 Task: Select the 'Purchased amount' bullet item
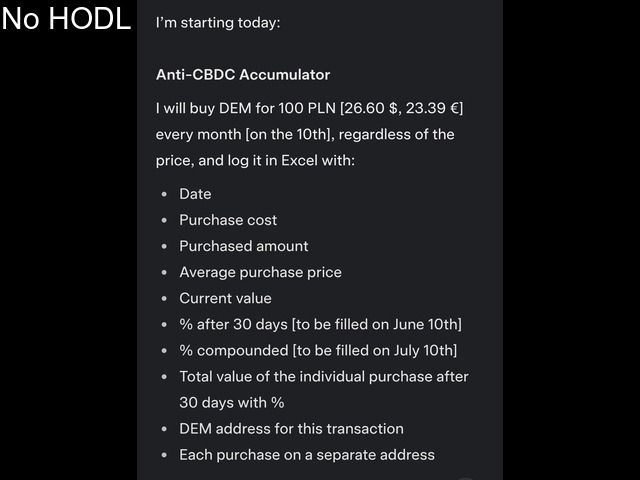[x=244, y=246]
